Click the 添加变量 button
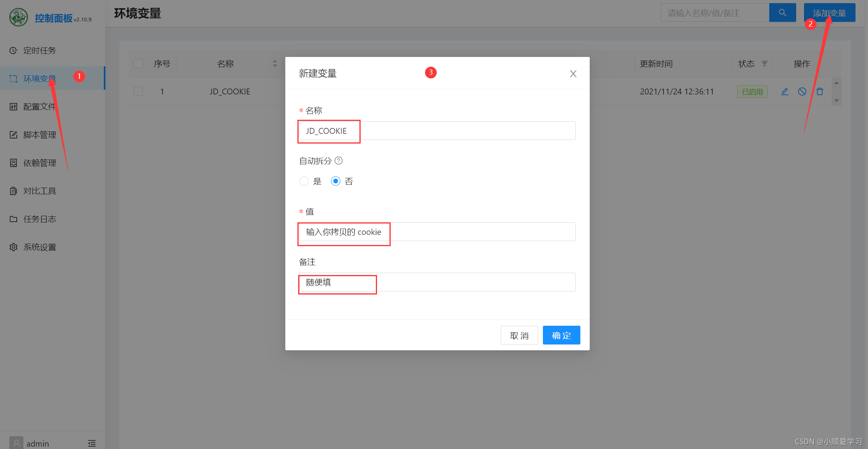 829,13
